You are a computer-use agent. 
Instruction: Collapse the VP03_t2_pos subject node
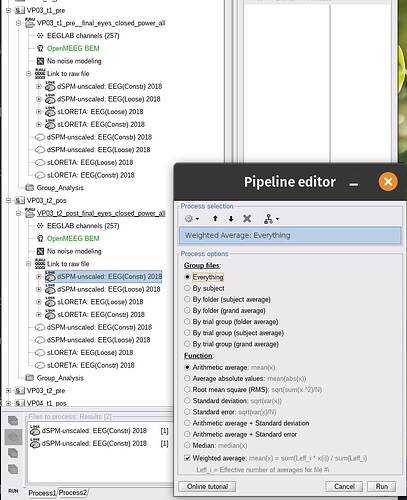coord(8,201)
